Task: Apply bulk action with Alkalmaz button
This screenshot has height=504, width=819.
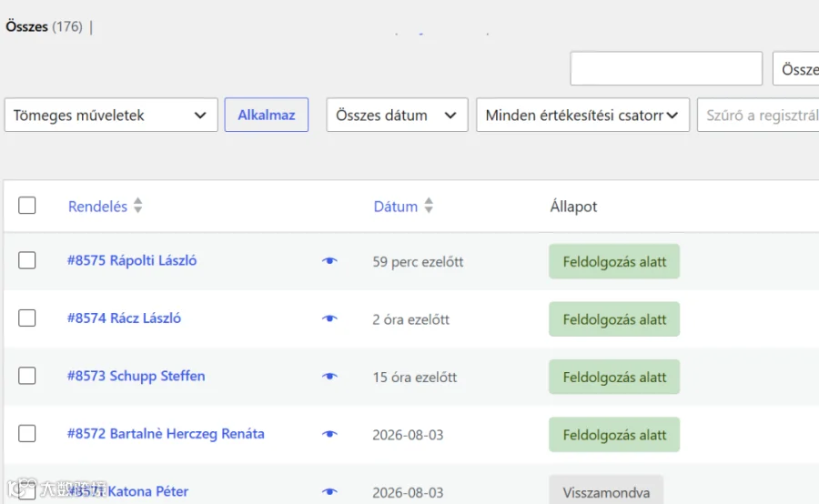Action: click(267, 115)
